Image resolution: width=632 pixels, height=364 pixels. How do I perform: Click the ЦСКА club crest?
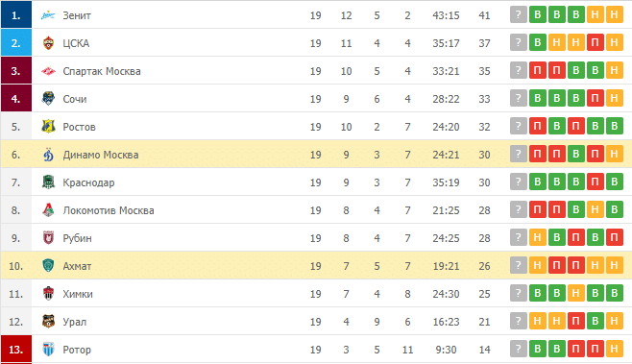pyautogui.click(x=48, y=43)
